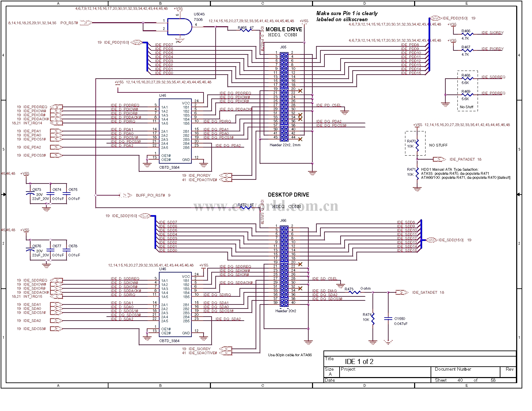This screenshot has height=411, width=532.
Task: Select resistor R473 0 ohm symbol
Action: pos(355,292)
